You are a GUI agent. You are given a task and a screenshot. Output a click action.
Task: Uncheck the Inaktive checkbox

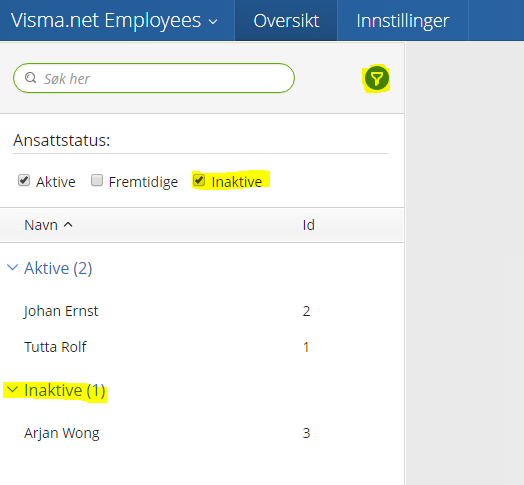tap(199, 180)
